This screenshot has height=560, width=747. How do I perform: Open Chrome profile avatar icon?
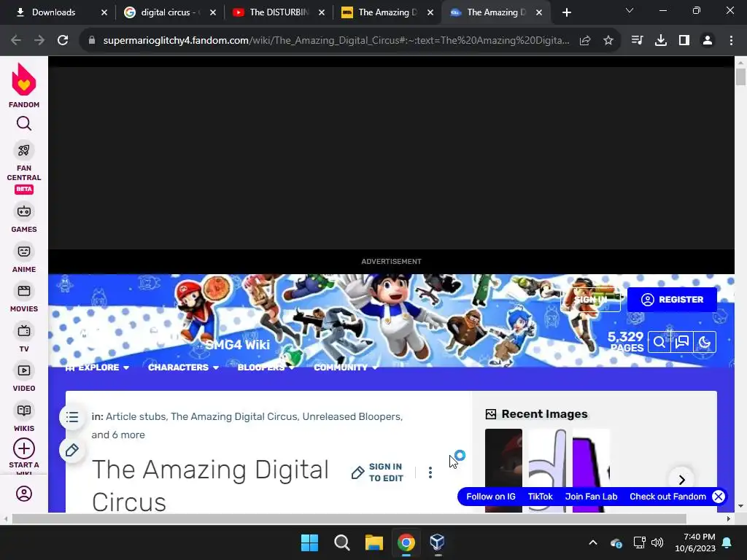click(x=708, y=41)
